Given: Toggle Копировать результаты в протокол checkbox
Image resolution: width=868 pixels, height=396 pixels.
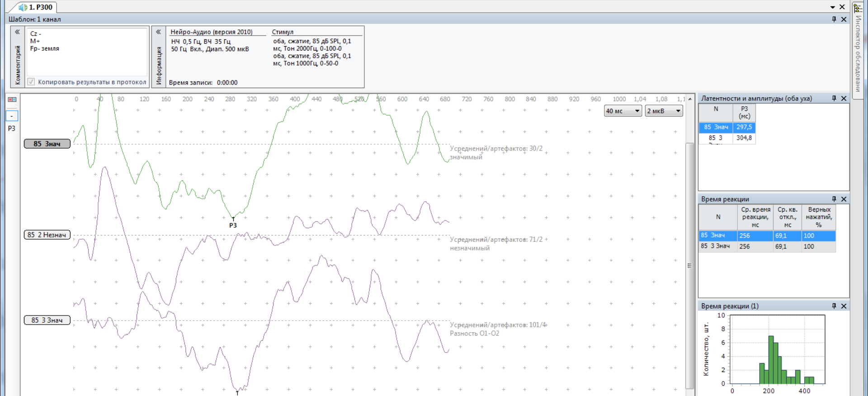Looking at the screenshot, I should click(x=31, y=82).
